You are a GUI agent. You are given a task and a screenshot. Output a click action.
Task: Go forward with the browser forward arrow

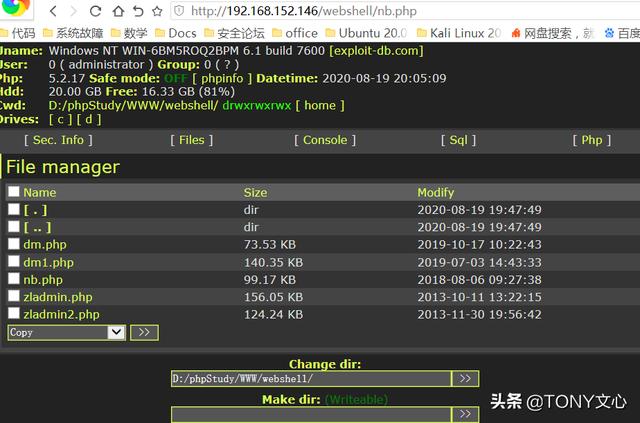coord(74,11)
